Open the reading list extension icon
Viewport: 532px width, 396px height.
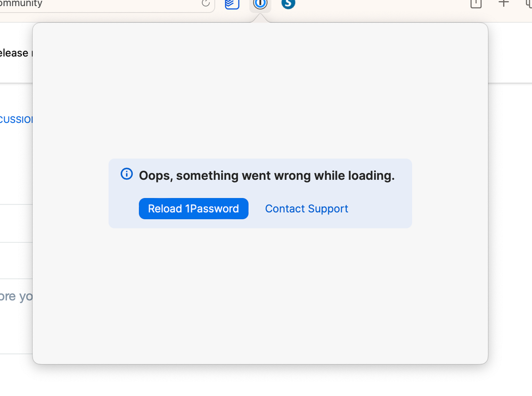(232, 4)
